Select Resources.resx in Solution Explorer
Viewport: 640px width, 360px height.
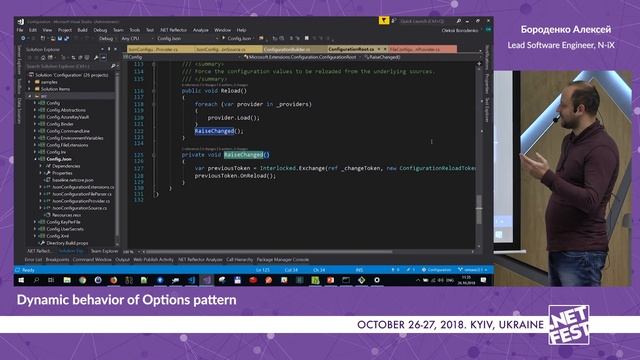pyautogui.click(x=67, y=215)
